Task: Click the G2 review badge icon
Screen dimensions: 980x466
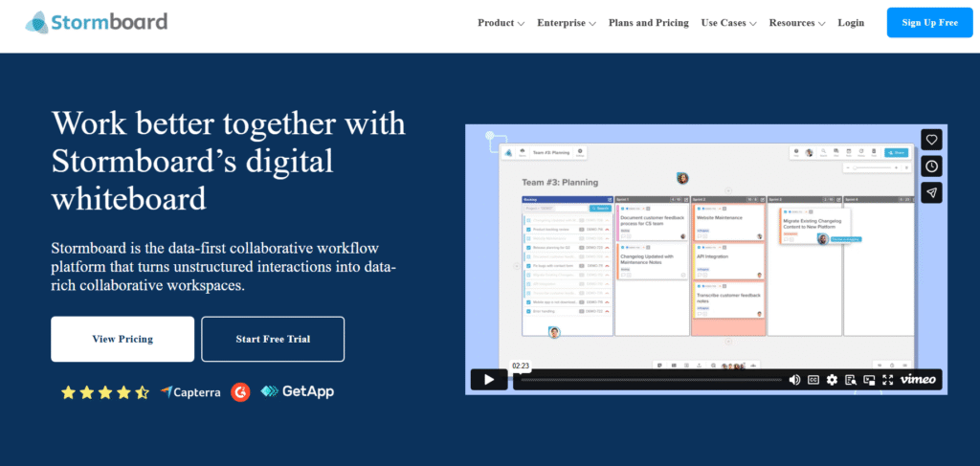Action: (x=240, y=391)
